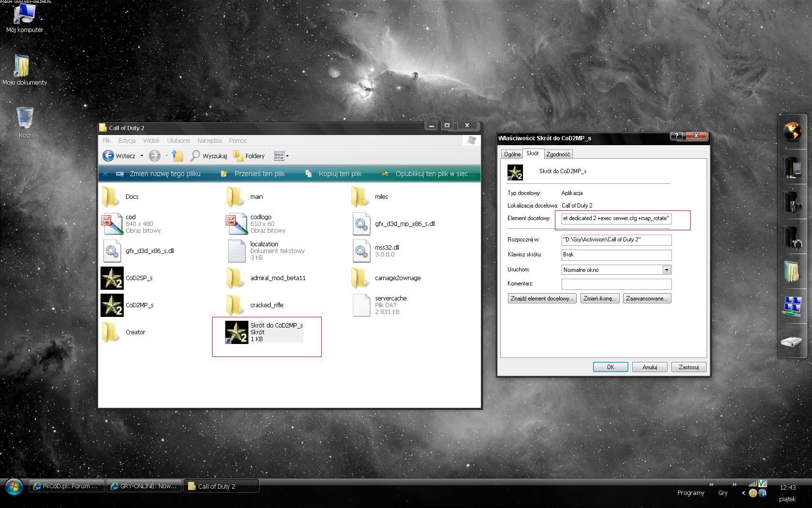The image size is (812, 508).
Task: Select the Skrót do CoD2MP_s shortcut
Action: pos(264,332)
